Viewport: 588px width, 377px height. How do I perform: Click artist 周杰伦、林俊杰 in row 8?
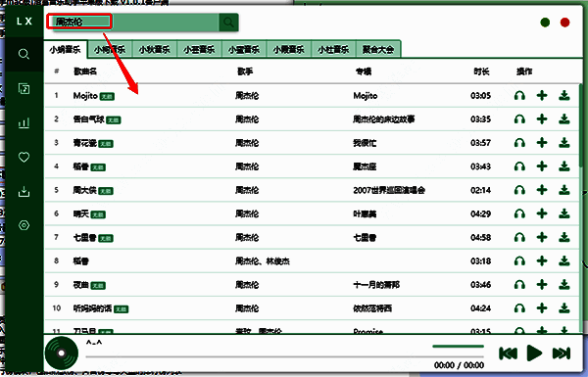click(x=262, y=260)
